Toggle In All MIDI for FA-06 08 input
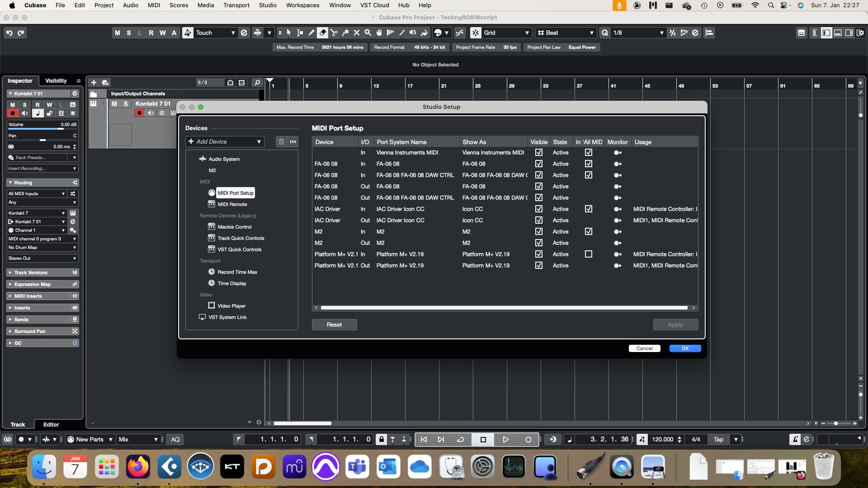Viewport: 868px width, 488px height. (x=589, y=164)
